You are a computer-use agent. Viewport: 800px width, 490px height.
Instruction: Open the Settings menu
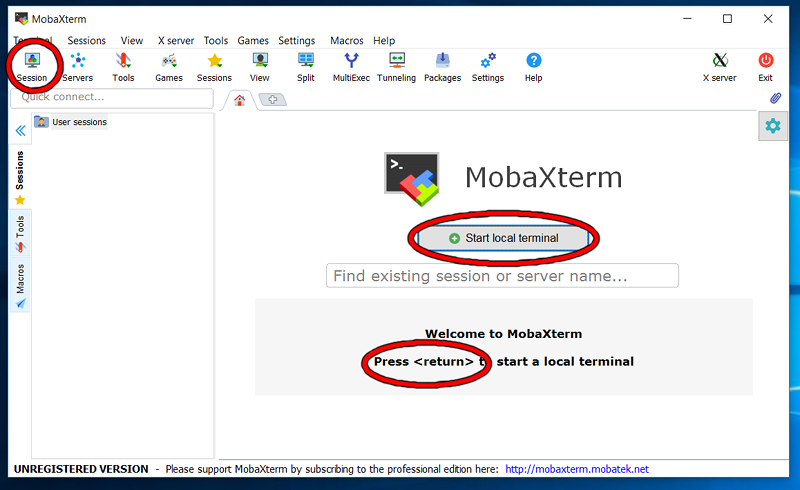[x=296, y=40]
